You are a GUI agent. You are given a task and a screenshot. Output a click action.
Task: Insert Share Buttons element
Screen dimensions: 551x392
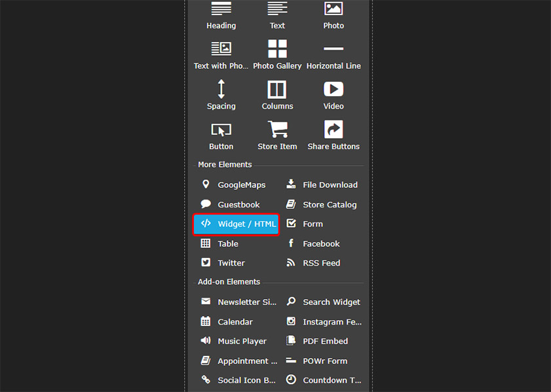pos(333,130)
